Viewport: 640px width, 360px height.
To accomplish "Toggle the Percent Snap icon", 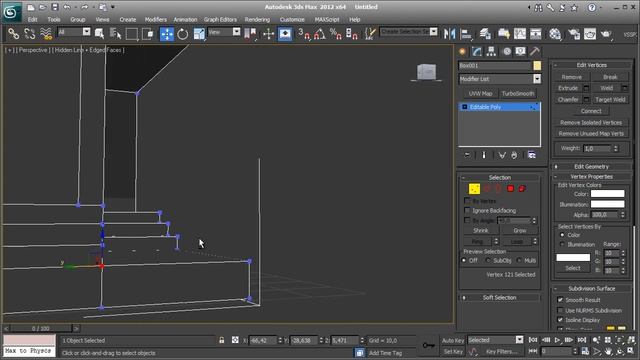I will 336,33.
